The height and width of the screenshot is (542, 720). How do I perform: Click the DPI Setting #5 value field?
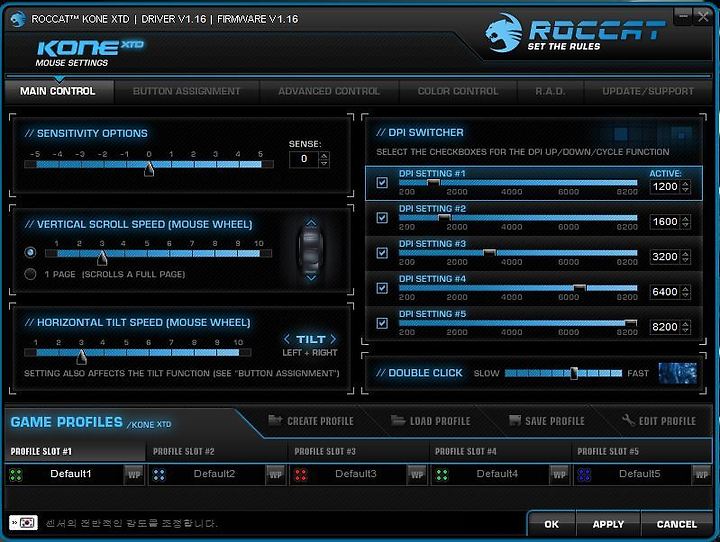[x=665, y=327]
